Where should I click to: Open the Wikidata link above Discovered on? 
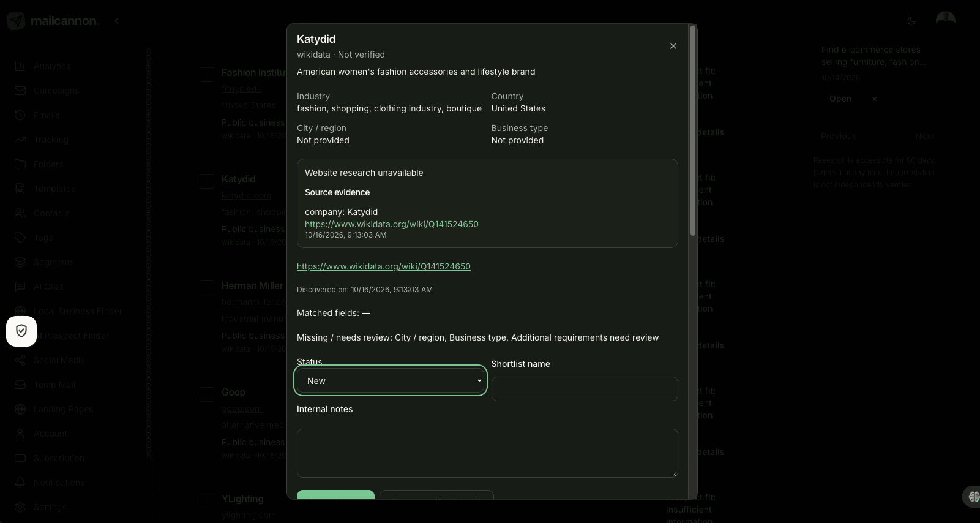pyautogui.click(x=384, y=266)
